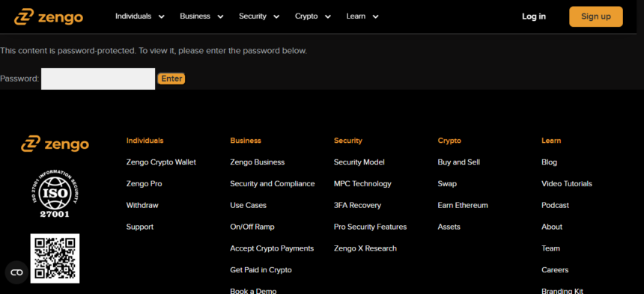
Task: Open the Zengo Crypto Wallet footer link
Action: coord(161,162)
